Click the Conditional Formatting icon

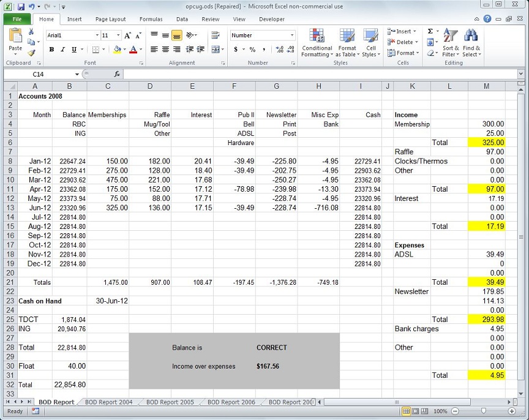317,38
